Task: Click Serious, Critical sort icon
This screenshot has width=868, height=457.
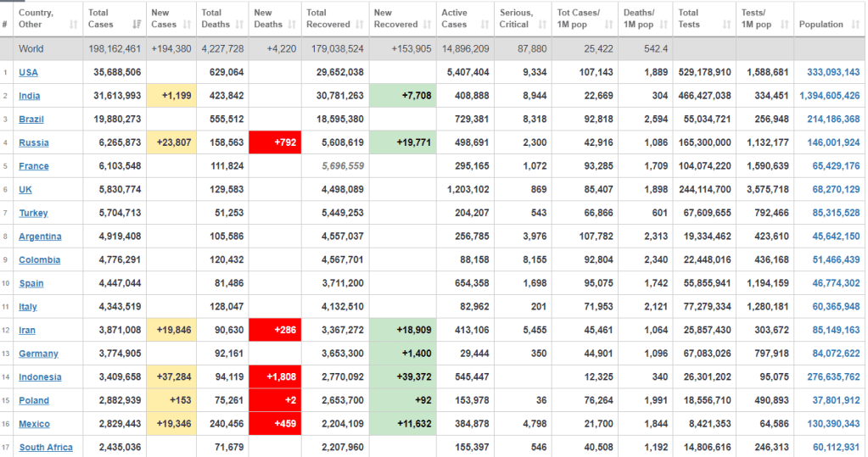Action: tap(541, 25)
